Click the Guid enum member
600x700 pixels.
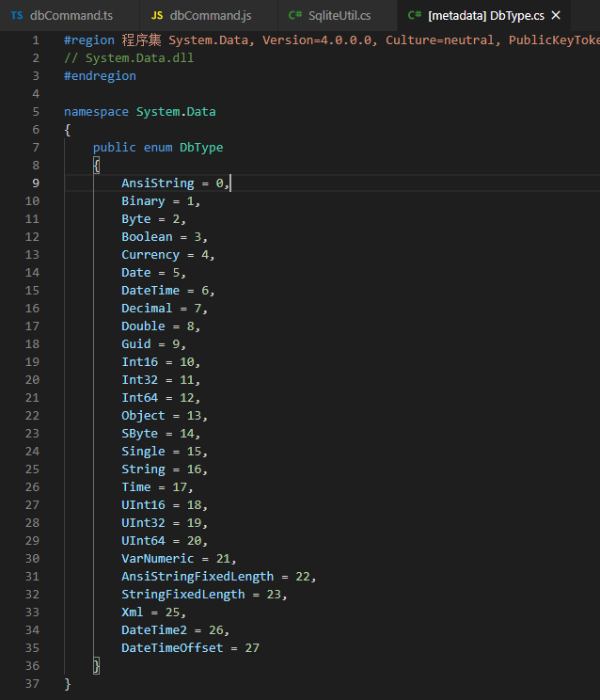coord(136,343)
